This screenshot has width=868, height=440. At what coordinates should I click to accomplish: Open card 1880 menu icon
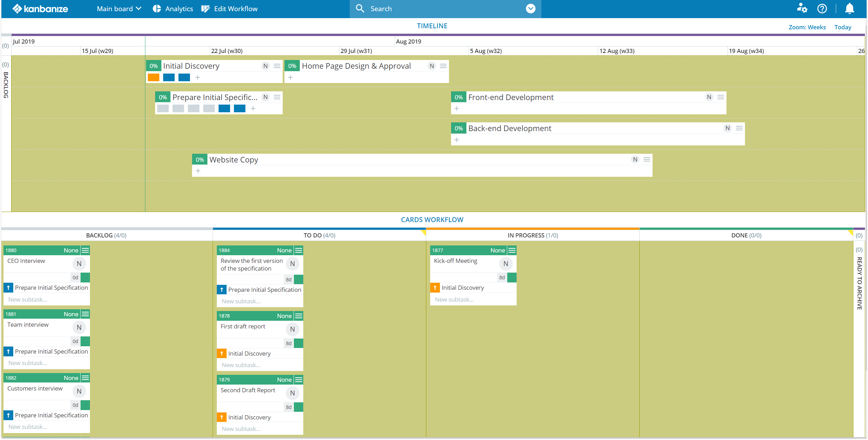click(x=85, y=250)
